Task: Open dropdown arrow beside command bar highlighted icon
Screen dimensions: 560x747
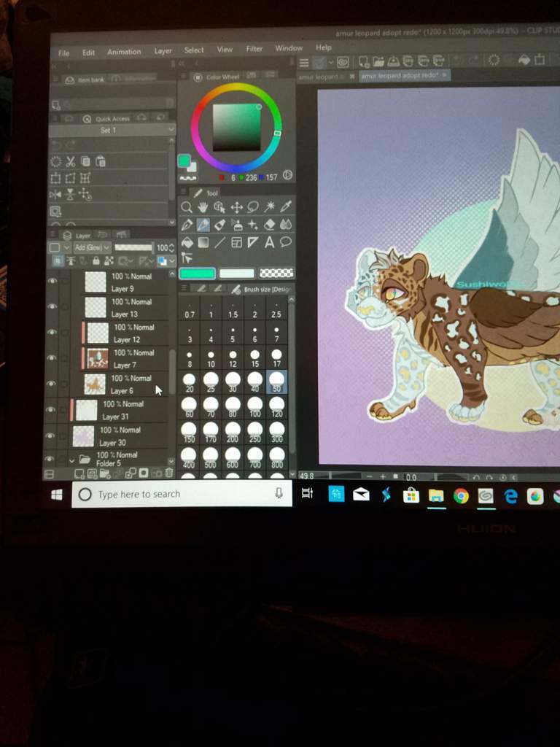Action: pos(332,63)
